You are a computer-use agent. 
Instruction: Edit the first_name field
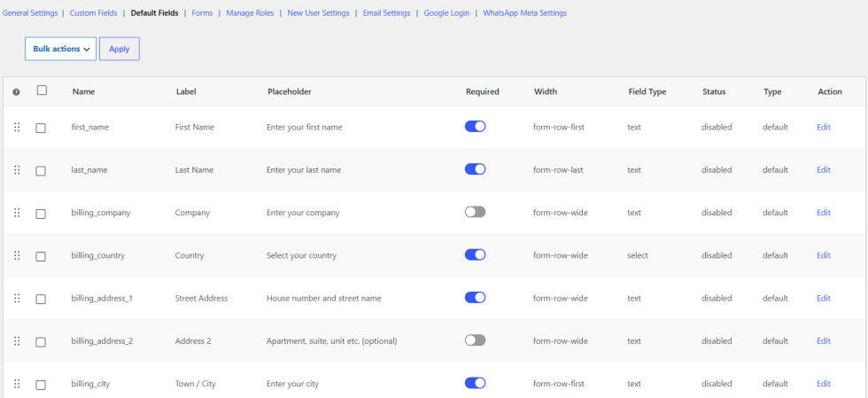[x=824, y=127]
